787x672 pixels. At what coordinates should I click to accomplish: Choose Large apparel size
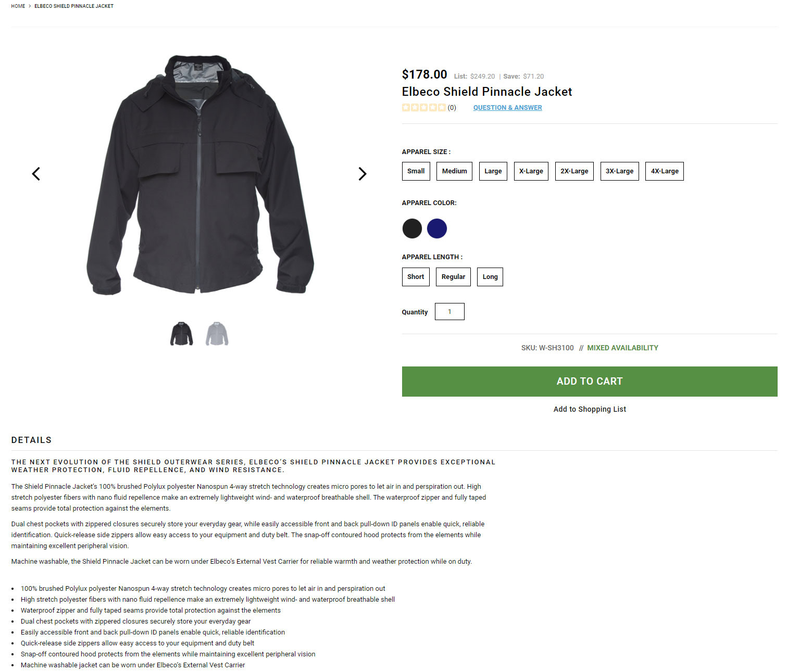[x=493, y=171]
